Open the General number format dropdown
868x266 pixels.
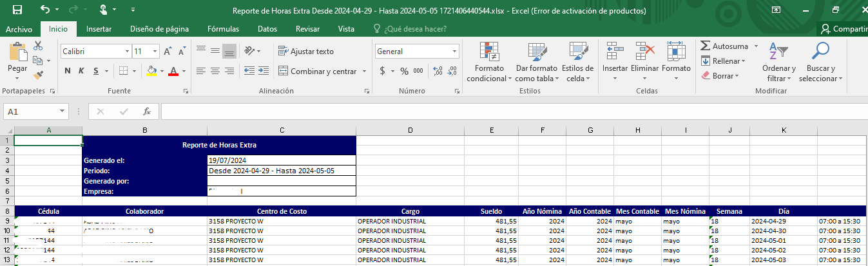pos(455,52)
